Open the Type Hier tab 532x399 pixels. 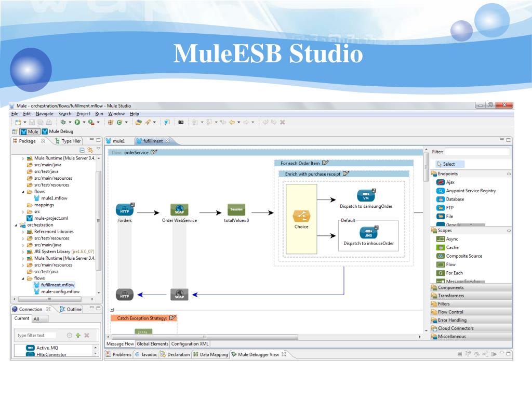click(68, 141)
